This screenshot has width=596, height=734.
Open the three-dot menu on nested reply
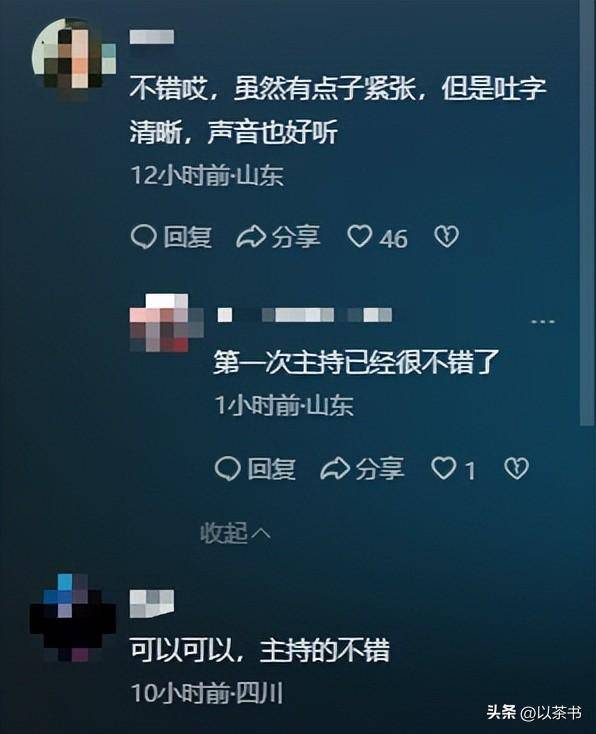[x=543, y=322]
